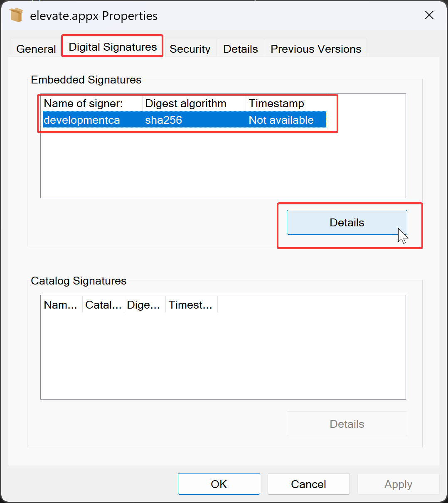Click the Timest... column in Catalog Signatures
Image resolution: width=448 pixels, height=503 pixels.
191,304
